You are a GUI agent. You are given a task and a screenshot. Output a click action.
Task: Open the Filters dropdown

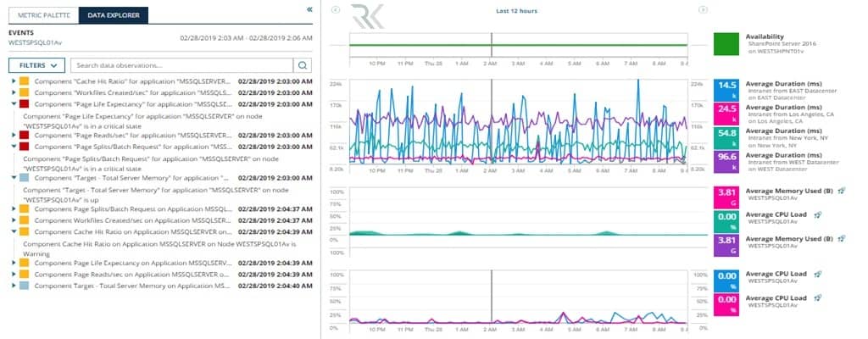click(36, 65)
